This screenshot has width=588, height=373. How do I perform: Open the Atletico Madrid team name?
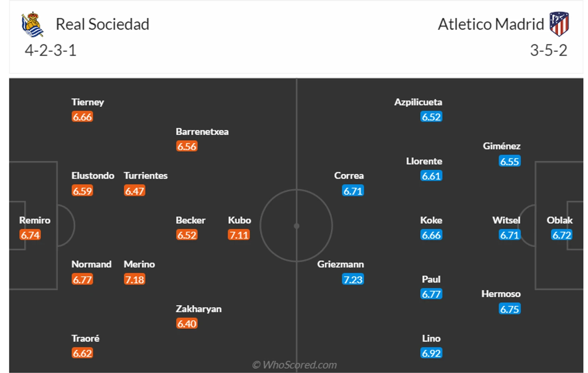pos(491,24)
